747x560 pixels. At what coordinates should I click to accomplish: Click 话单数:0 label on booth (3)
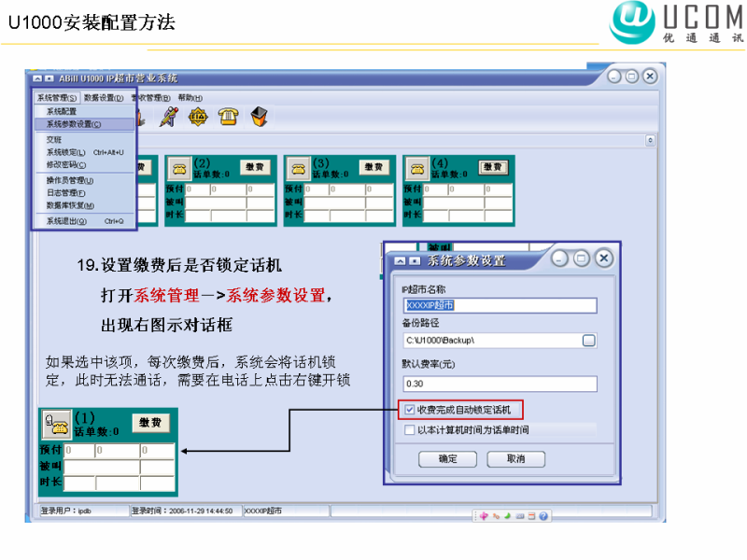(x=331, y=175)
